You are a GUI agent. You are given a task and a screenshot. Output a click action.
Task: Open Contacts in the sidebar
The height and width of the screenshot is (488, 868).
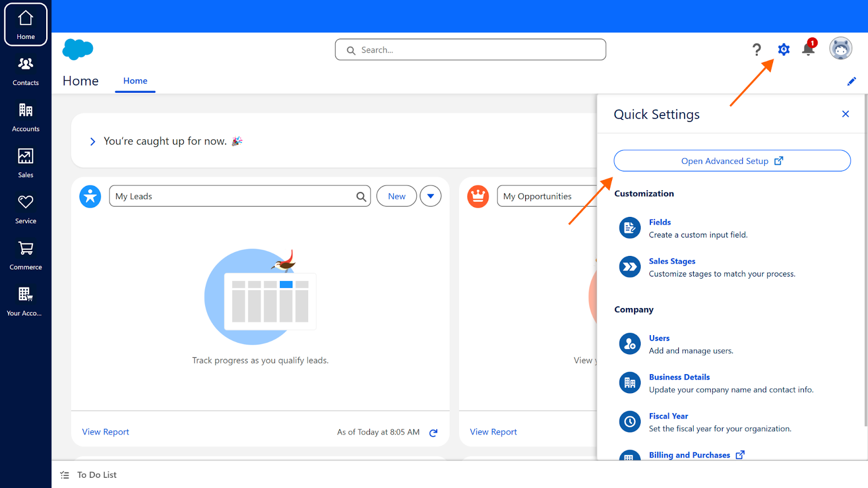pyautogui.click(x=25, y=71)
